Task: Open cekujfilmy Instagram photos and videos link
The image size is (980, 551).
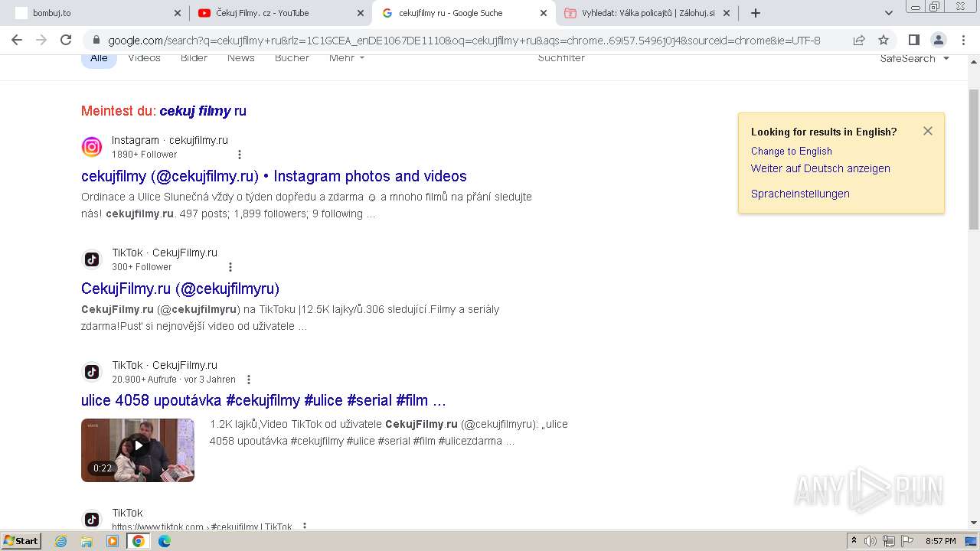Action: coord(274,176)
